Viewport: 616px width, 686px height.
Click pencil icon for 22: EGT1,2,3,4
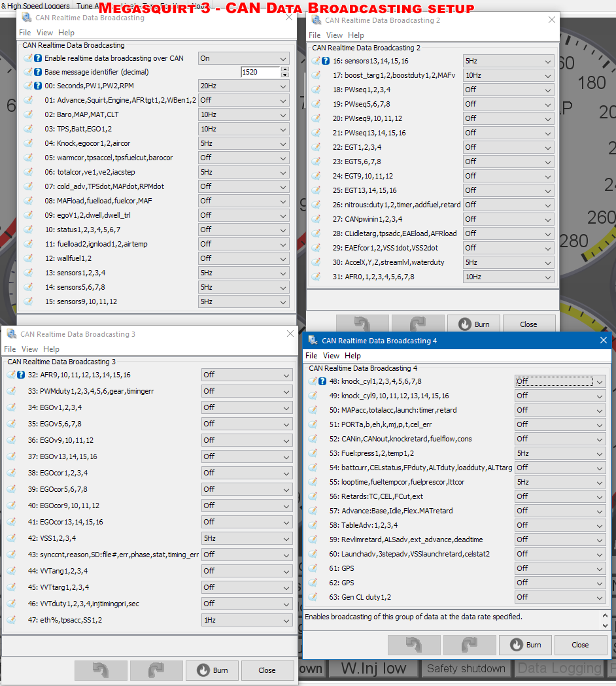click(316, 147)
